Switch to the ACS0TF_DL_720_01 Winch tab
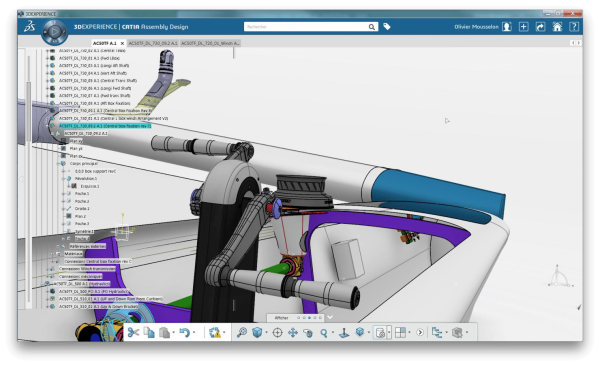 coord(210,43)
